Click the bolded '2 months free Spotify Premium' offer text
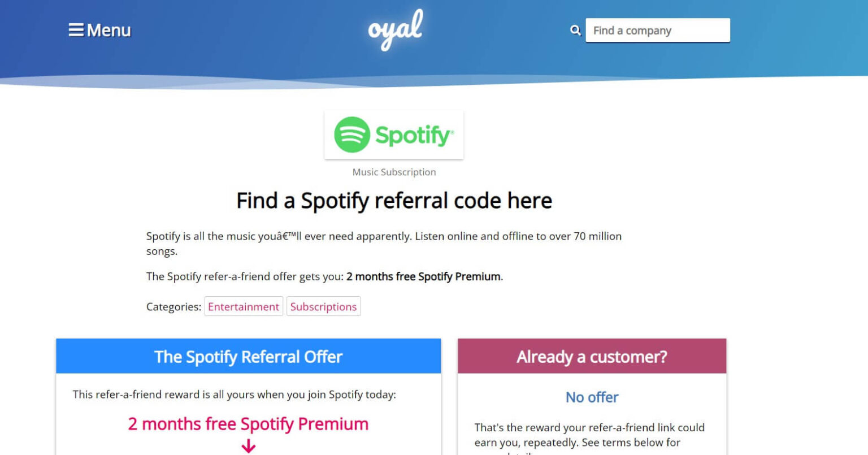Screen dimensions: 868x455 pos(423,276)
